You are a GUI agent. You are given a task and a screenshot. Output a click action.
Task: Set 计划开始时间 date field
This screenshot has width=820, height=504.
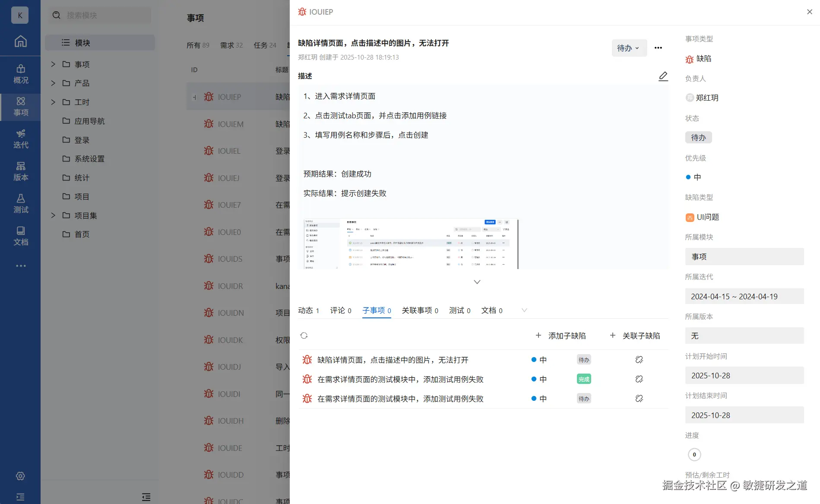(744, 375)
